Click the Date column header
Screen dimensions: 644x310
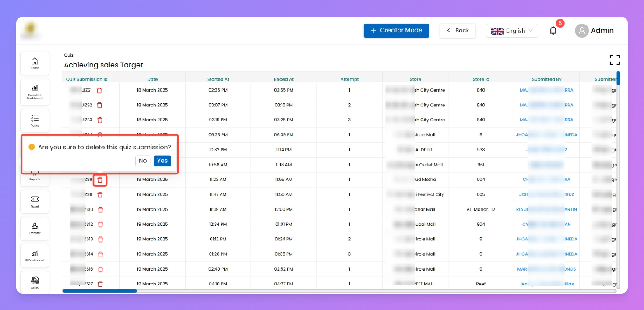tap(152, 79)
